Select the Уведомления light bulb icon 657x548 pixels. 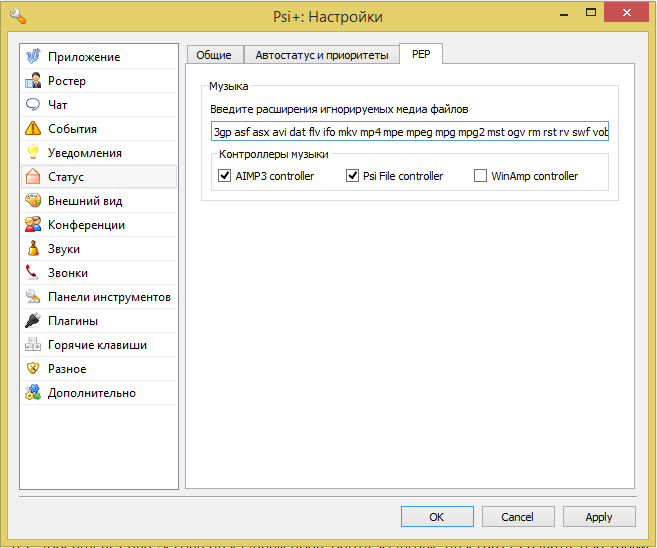(33, 153)
